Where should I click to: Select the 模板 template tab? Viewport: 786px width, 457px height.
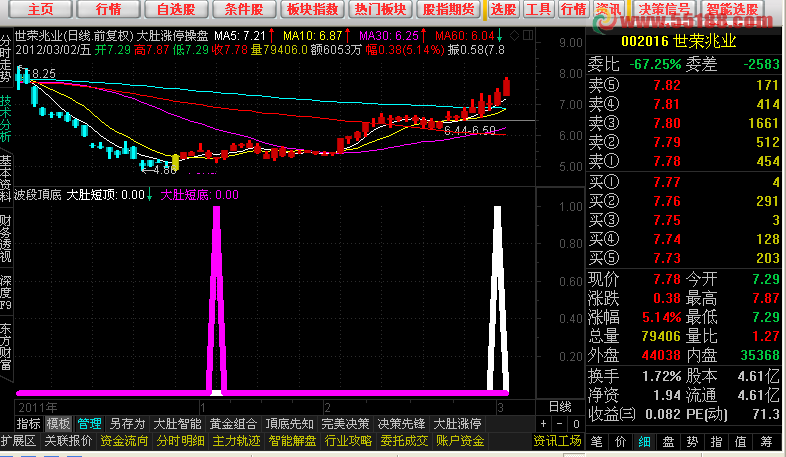pos(59,424)
